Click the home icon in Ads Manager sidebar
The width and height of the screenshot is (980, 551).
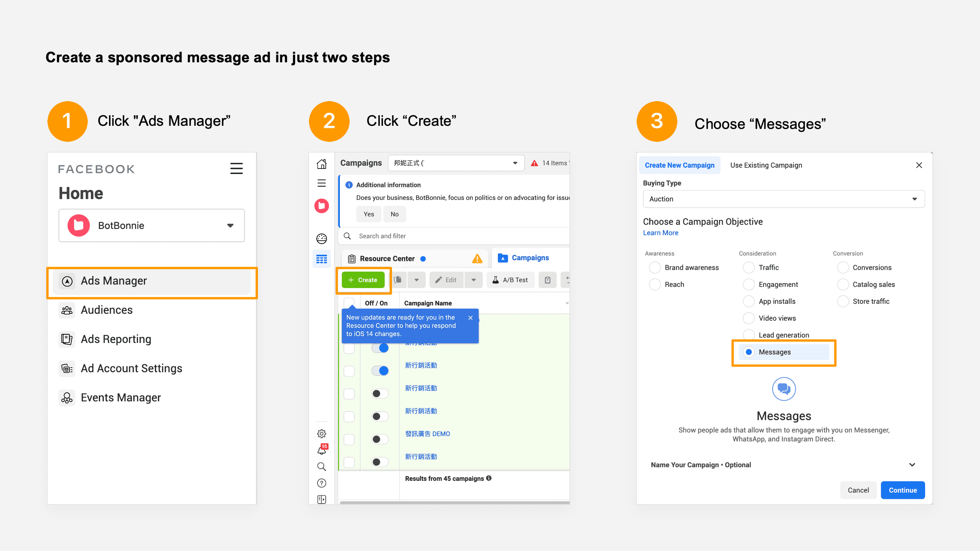321,163
